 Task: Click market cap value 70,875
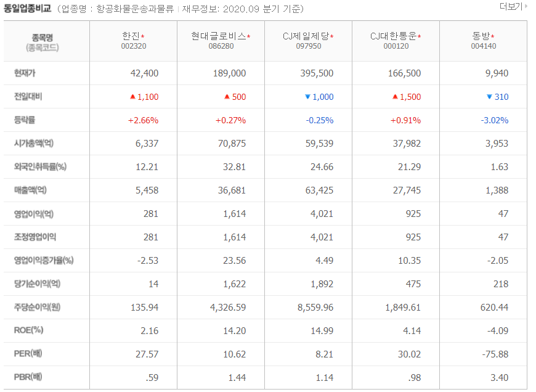[x=232, y=144]
